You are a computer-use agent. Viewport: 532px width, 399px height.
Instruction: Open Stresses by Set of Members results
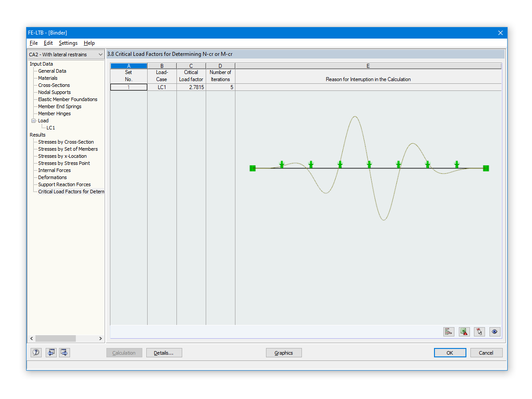tap(68, 149)
